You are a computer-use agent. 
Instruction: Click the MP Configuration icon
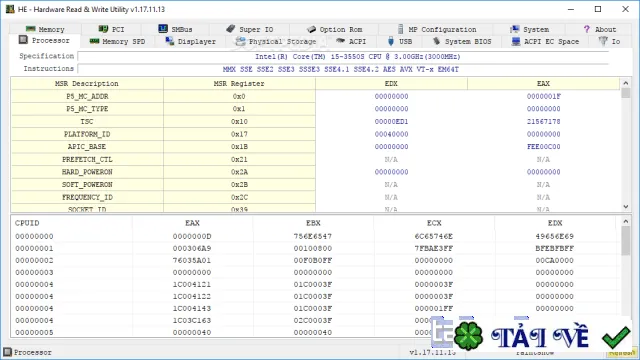click(400, 29)
